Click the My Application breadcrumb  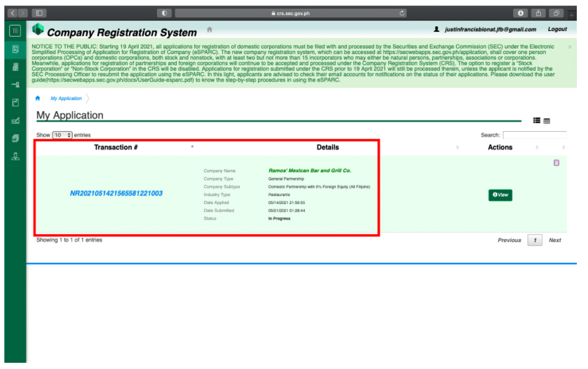(66, 98)
